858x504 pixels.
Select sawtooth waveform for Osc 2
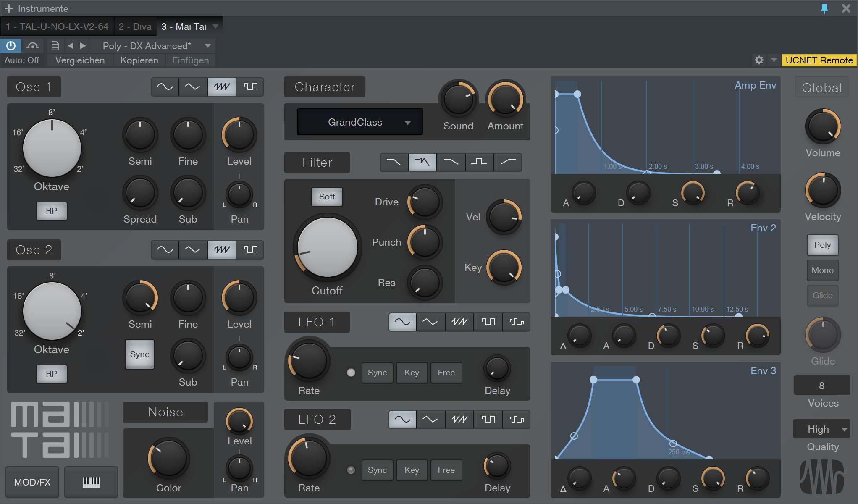click(x=222, y=250)
